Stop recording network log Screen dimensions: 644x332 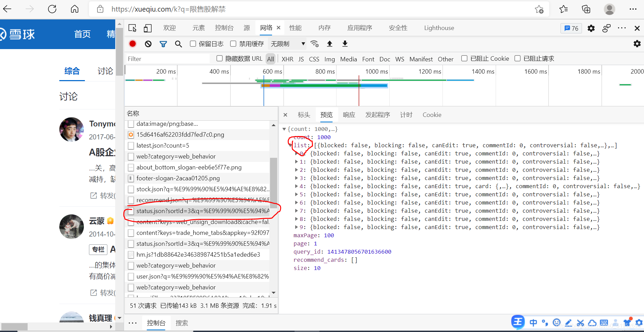pos(133,44)
